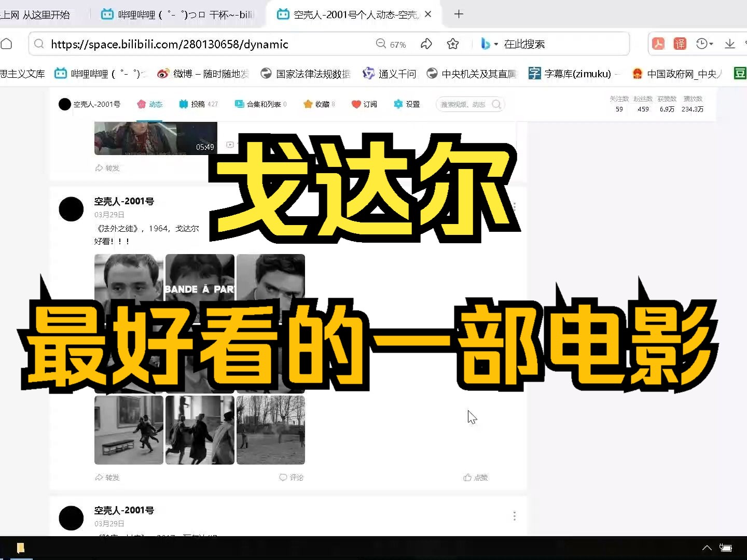Click the 空壳人-2001号 header avatar
This screenshot has width=747, height=560.
[65, 104]
